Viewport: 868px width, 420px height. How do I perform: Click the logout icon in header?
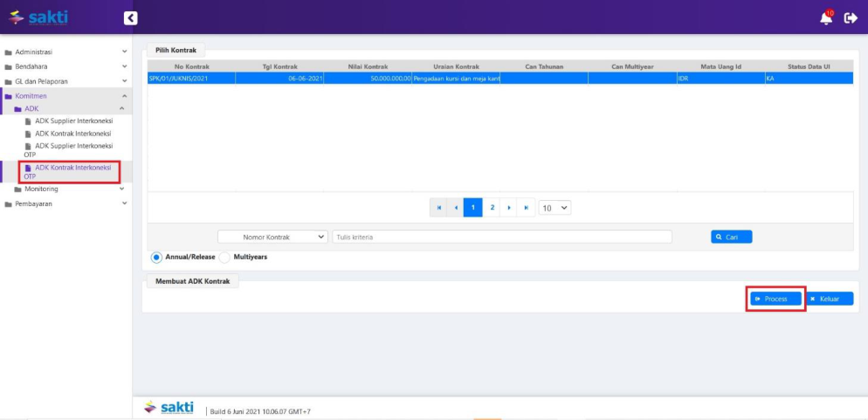(851, 17)
